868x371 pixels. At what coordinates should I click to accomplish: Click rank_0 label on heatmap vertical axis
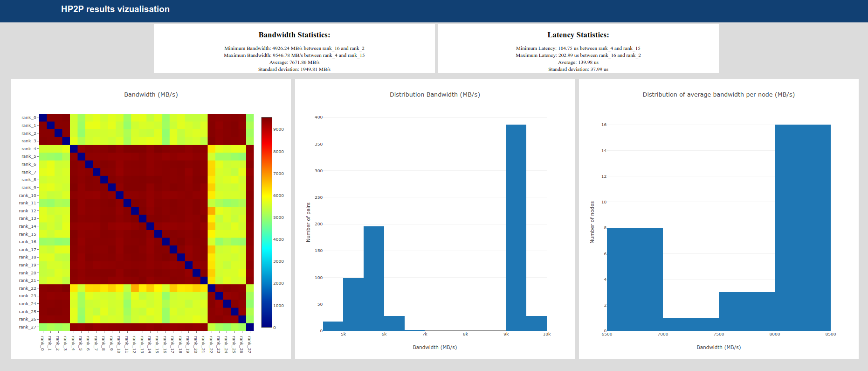[29, 118]
